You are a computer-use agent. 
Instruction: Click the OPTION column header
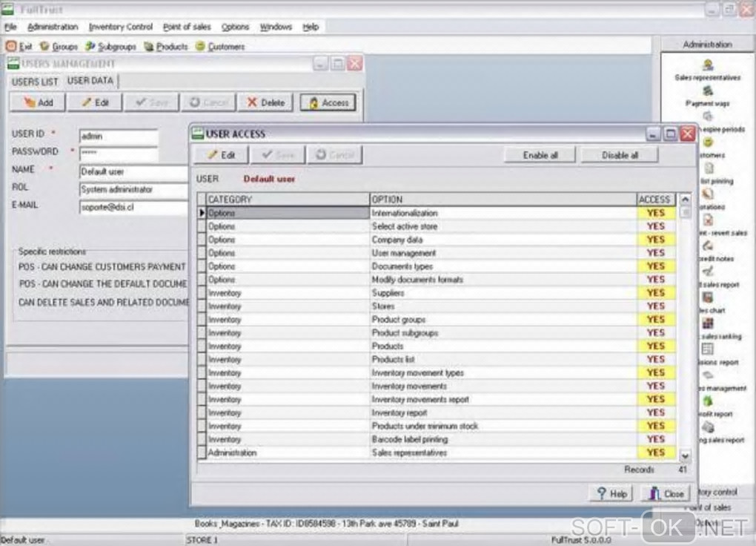click(x=503, y=200)
